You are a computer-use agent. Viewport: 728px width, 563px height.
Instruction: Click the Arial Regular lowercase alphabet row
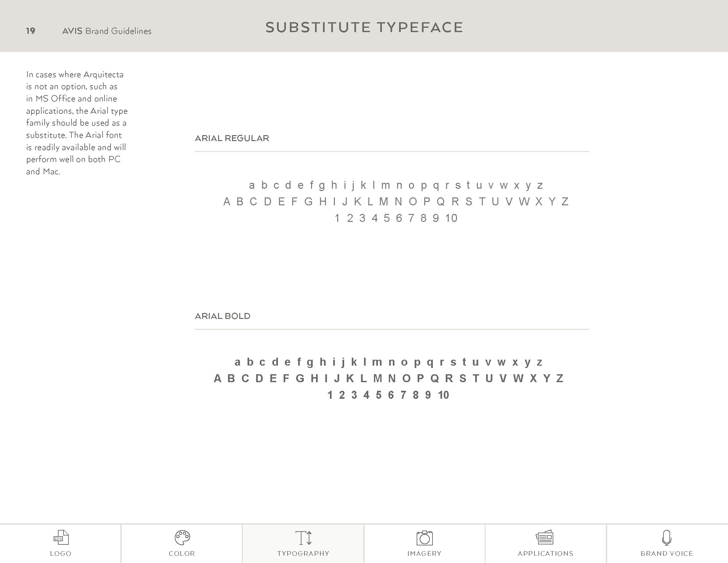point(396,185)
